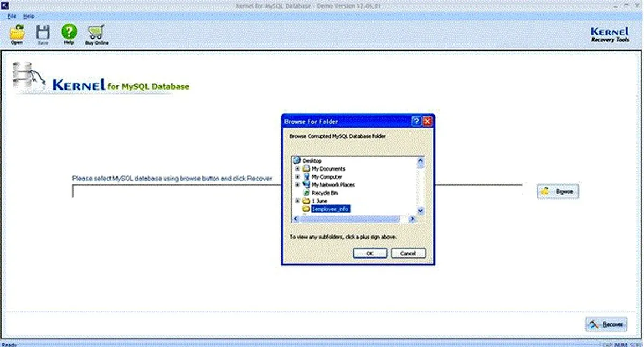
Task: Select the My Computer label
Action: point(327,176)
